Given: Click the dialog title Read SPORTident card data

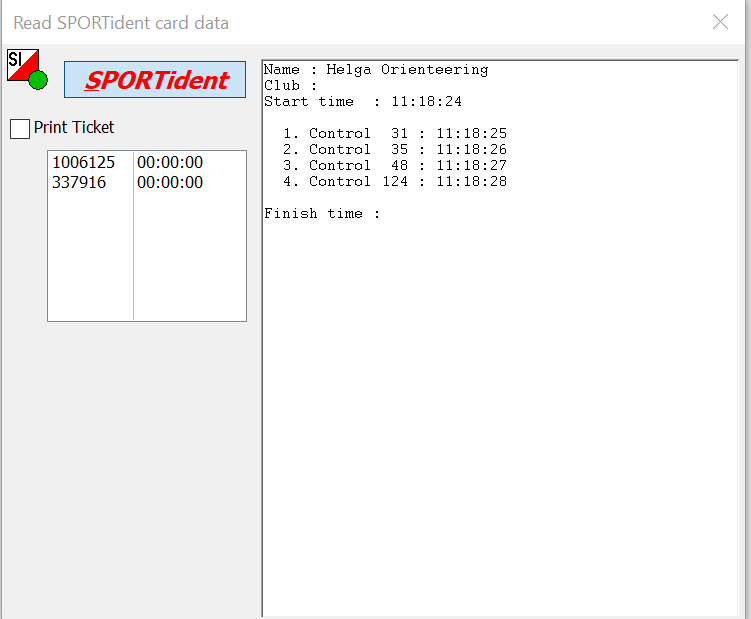Looking at the screenshot, I should (x=121, y=23).
